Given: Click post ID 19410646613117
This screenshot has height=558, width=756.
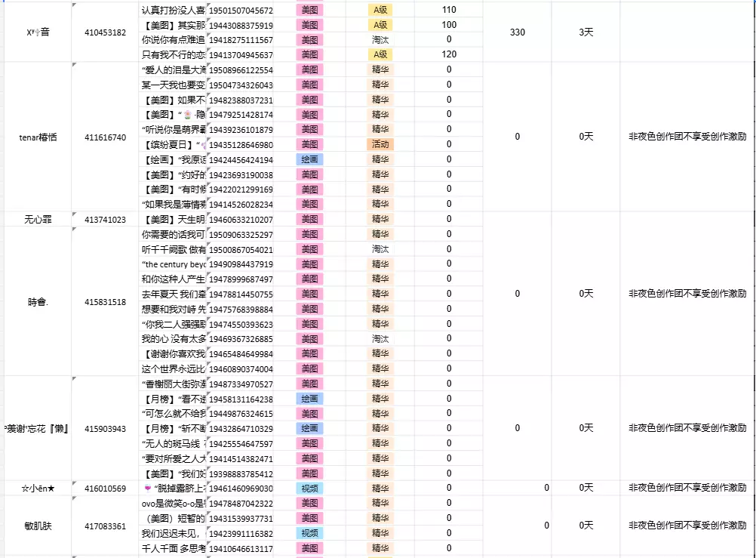Looking at the screenshot, I should click(x=241, y=549).
